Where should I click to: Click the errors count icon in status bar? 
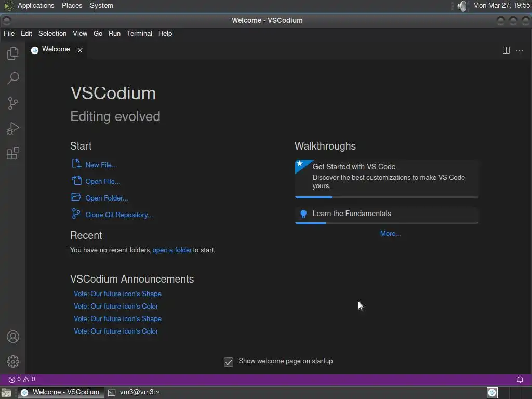12,380
